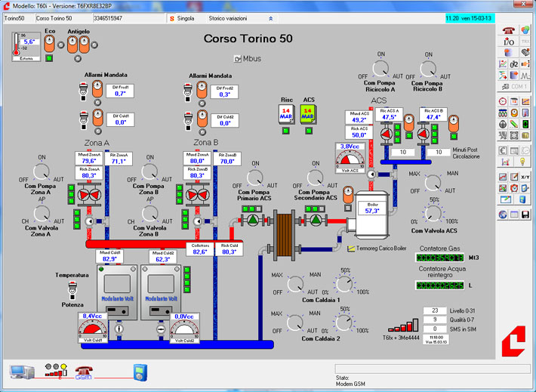The image size is (536, 392).
Task: Click the Minuti Post Circolazione value field
Action: (x=438, y=152)
